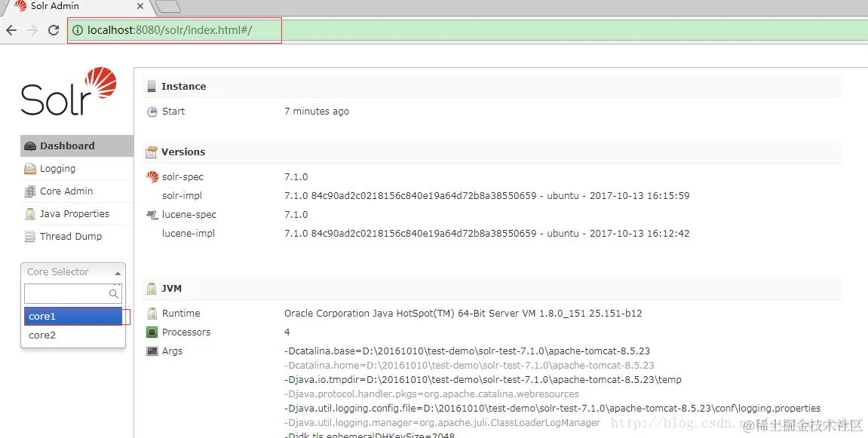Click the JVM section jar icon

coord(152,288)
